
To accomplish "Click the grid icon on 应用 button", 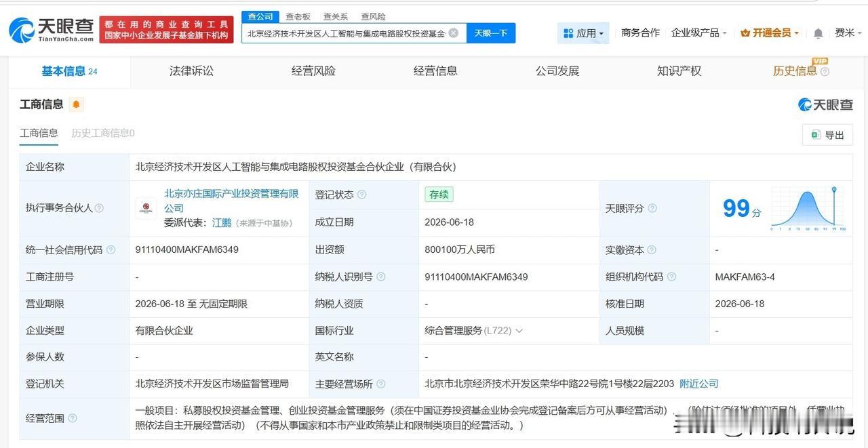I will click(568, 33).
